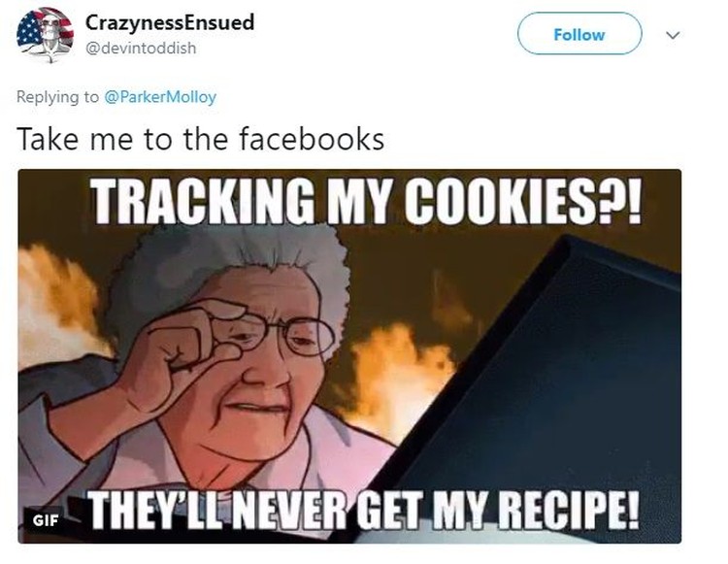Click the 'Replying to' label
Screen dimensions: 728x564
[57, 96]
